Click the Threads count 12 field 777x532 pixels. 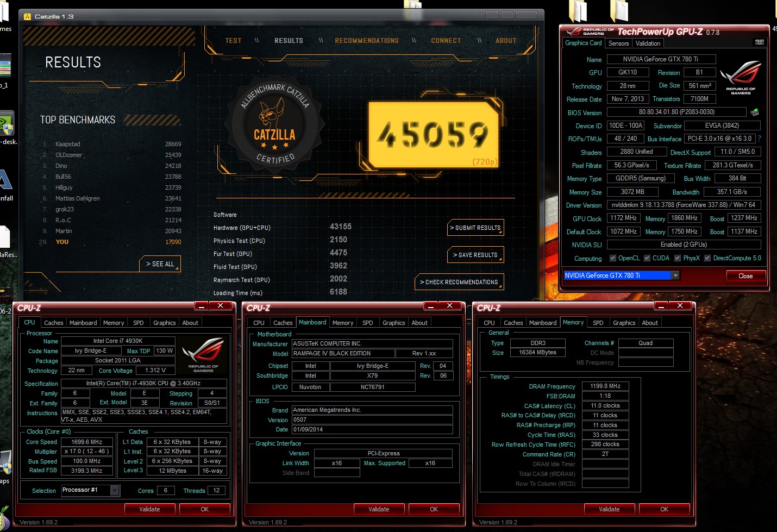(x=216, y=490)
